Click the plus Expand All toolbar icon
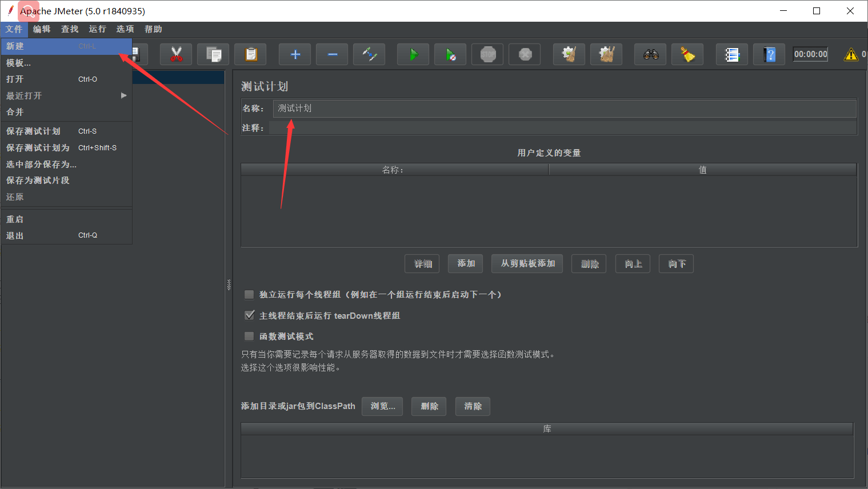 click(295, 54)
